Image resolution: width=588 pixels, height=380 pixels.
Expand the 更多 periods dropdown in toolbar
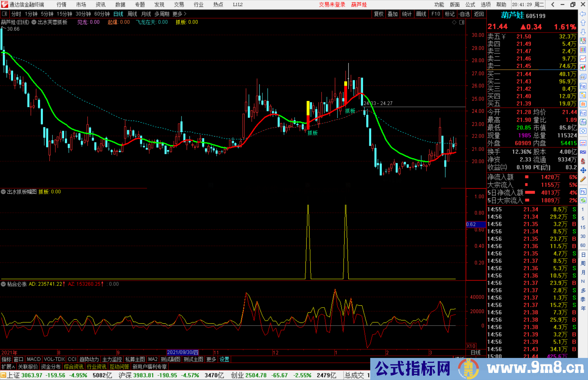click(x=180, y=14)
